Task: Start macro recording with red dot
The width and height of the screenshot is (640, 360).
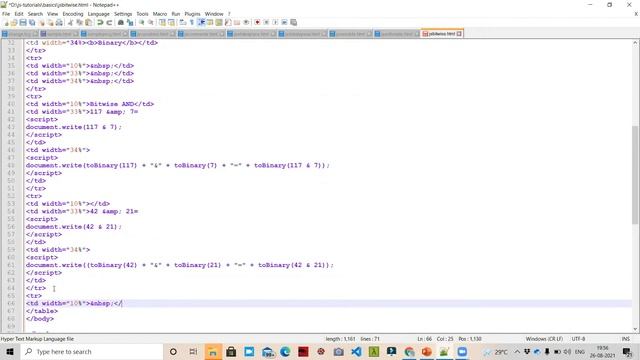Action: point(257,22)
